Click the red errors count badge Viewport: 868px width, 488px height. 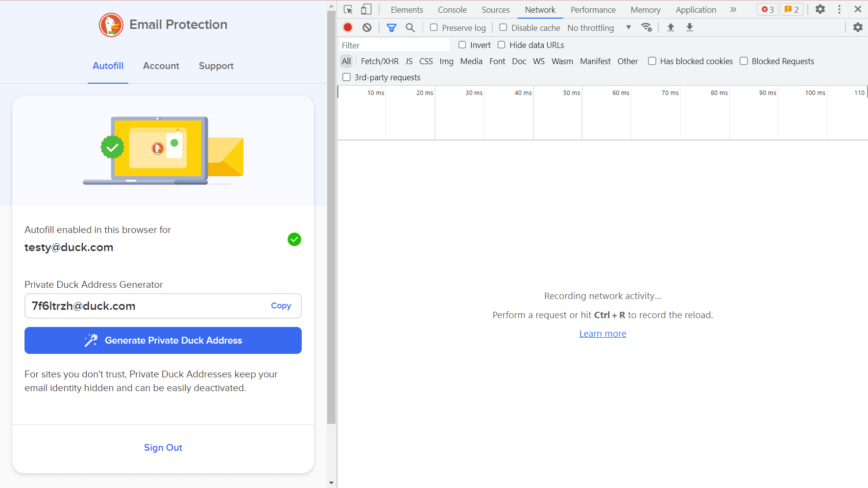coord(768,9)
